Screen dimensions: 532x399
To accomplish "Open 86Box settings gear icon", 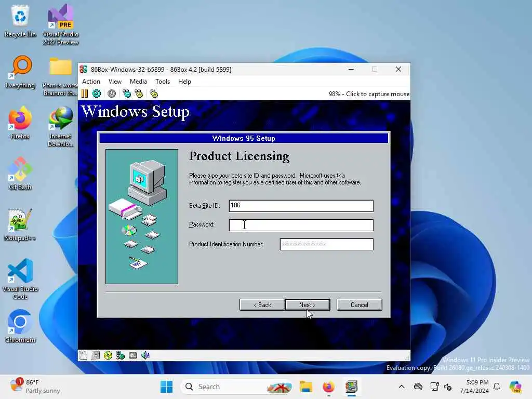I will coord(154,94).
